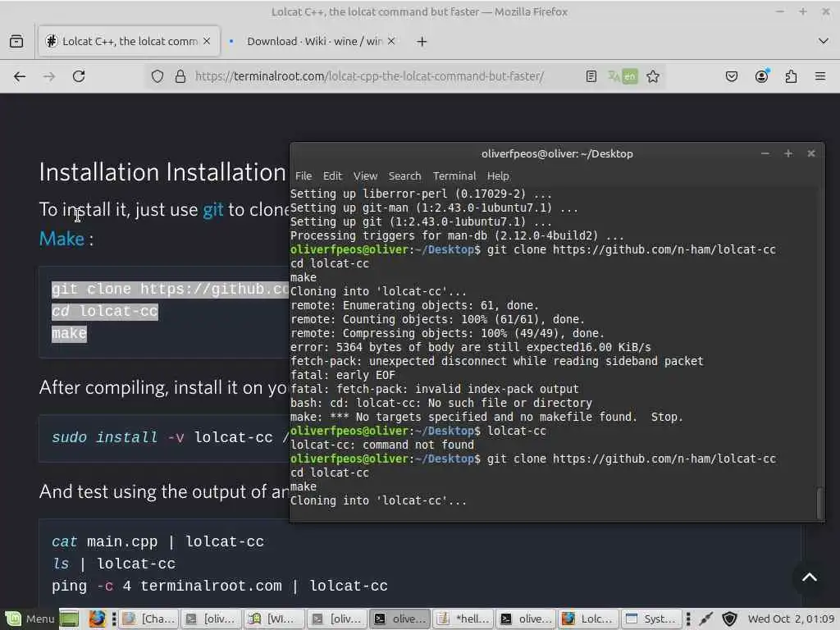Open the terminal Help menu
This screenshot has height=630, width=840.
tap(498, 176)
